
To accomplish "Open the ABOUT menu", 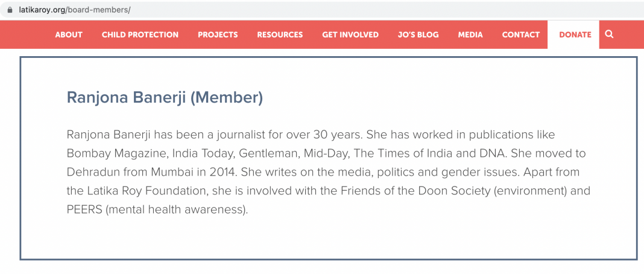I will pyautogui.click(x=69, y=35).
